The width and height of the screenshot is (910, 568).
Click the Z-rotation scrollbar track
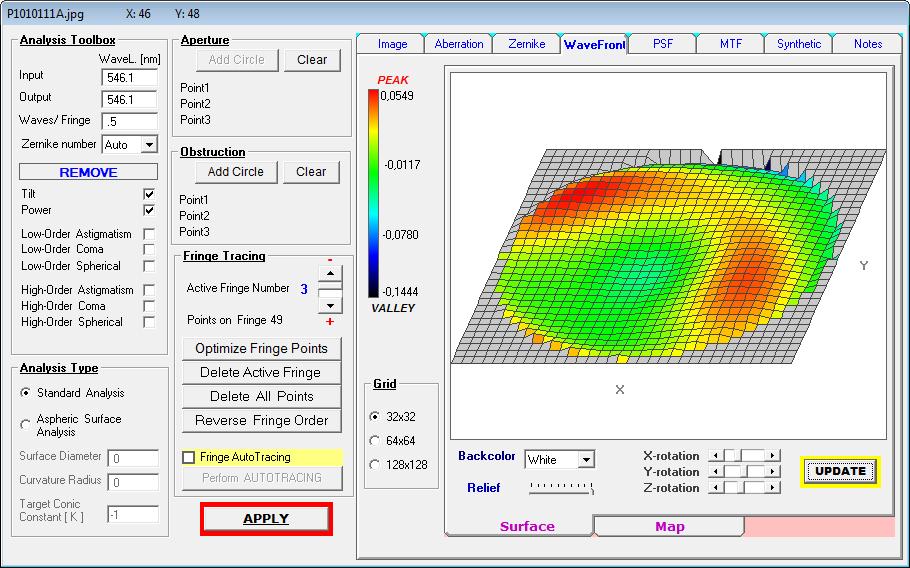[744, 488]
